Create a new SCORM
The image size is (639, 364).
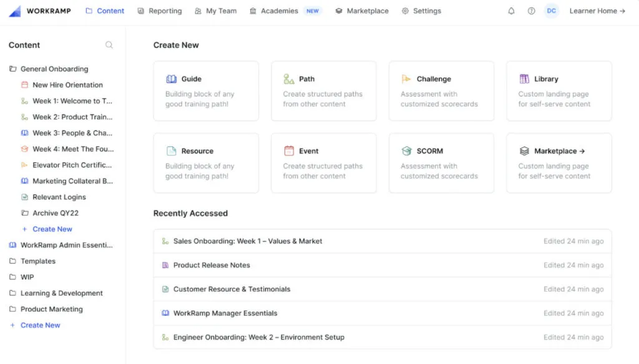(441, 163)
